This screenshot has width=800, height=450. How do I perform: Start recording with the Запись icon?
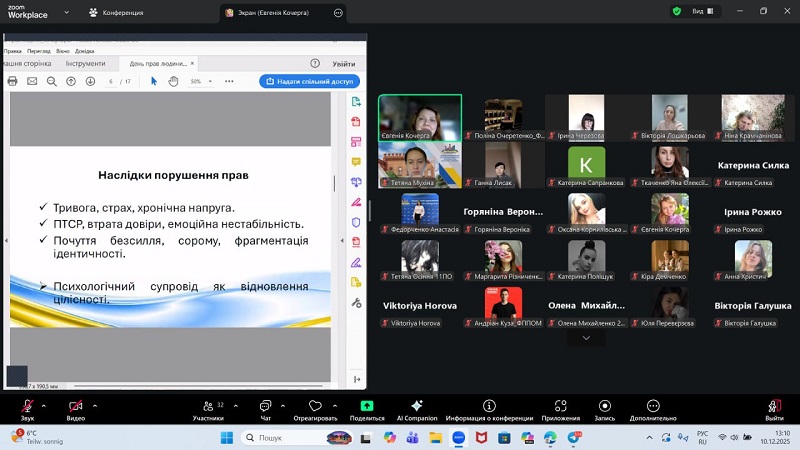(x=604, y=405)
